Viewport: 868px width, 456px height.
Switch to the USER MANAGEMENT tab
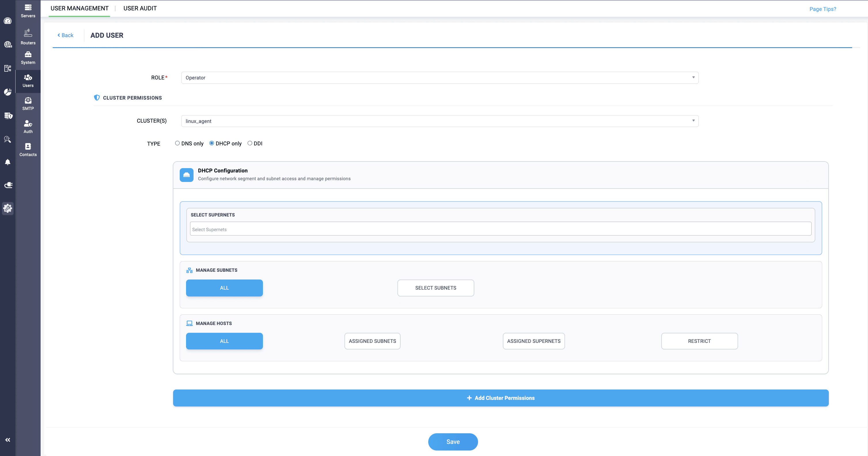[x=79, y=8]
